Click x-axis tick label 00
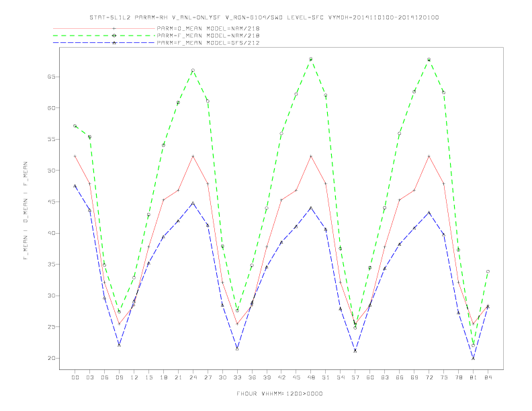 tap(75, 377)
